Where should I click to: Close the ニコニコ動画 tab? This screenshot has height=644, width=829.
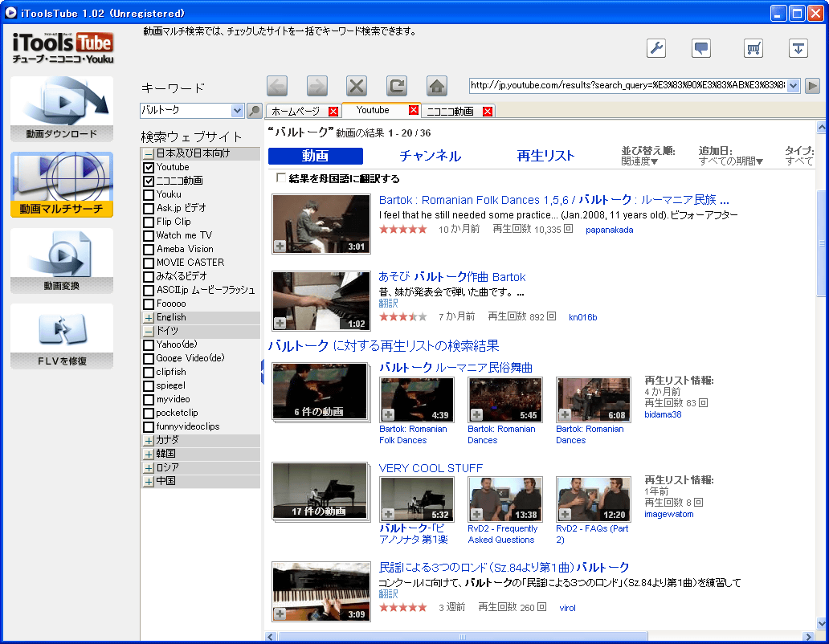pos(488,111)
